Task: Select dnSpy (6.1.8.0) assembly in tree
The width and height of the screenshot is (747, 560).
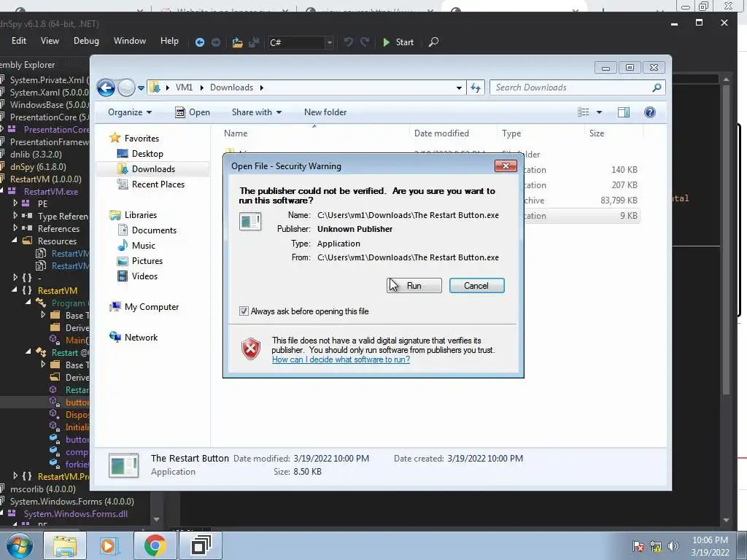Action: 38,167
